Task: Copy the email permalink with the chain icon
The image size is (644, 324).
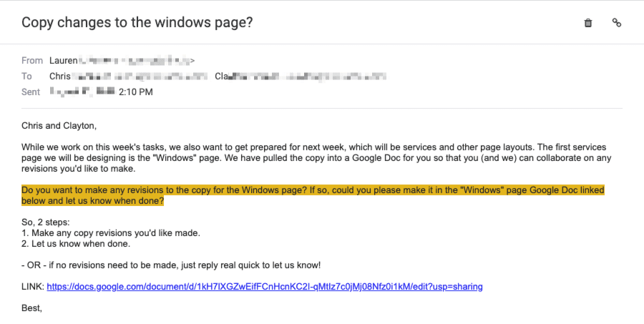Action: point(617,23)
